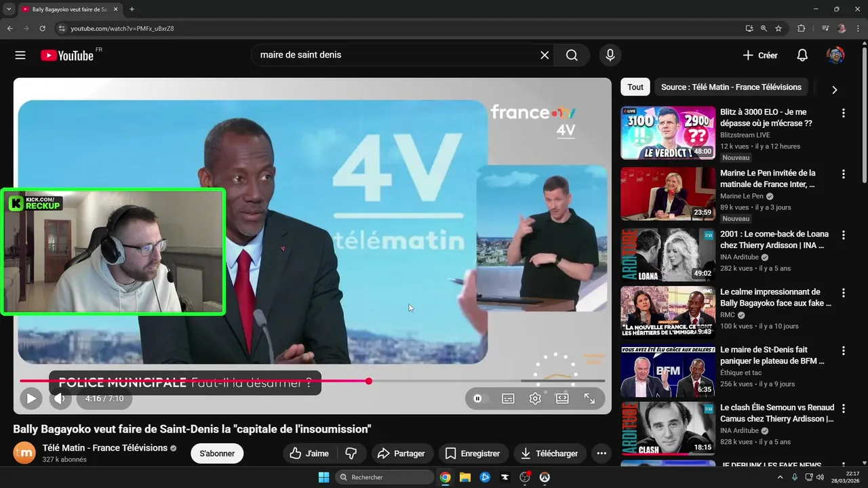
Task: Install app icon in address bar
Action: click(749, 28)
